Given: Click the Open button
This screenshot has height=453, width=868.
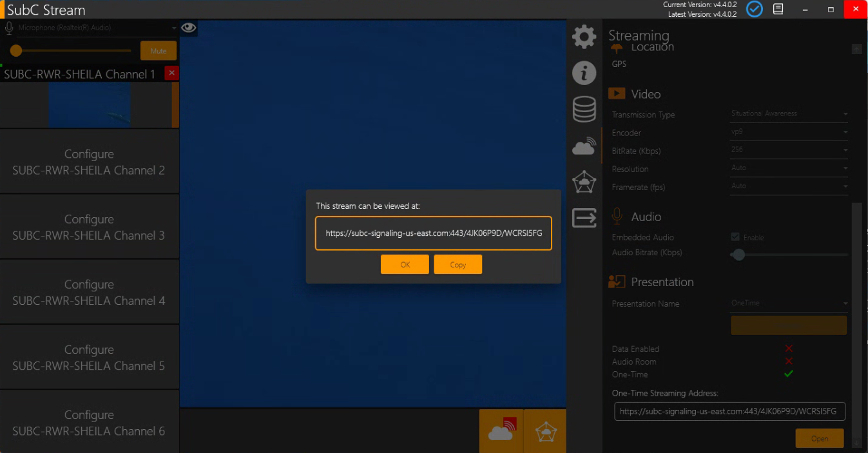Looking at the screenshot, I should 820,438.
